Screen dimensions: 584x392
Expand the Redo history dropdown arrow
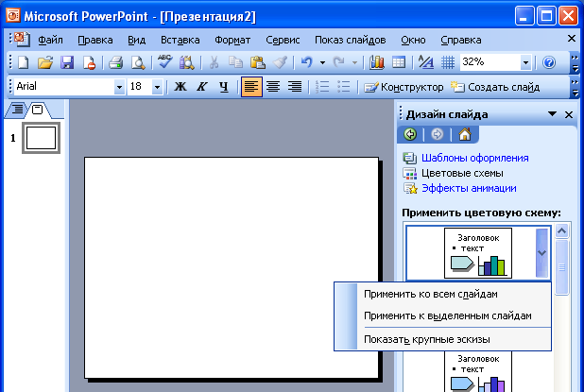[x=354, y=62]
